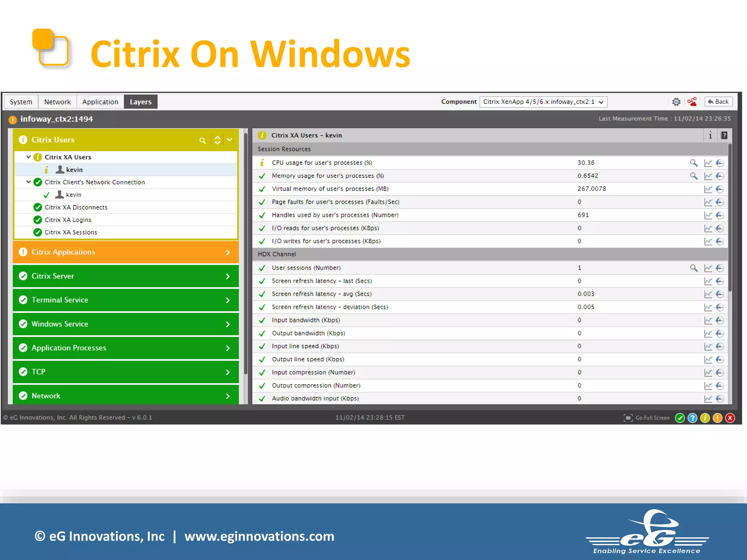Switch to the Application tab

(x=100, y=102)
